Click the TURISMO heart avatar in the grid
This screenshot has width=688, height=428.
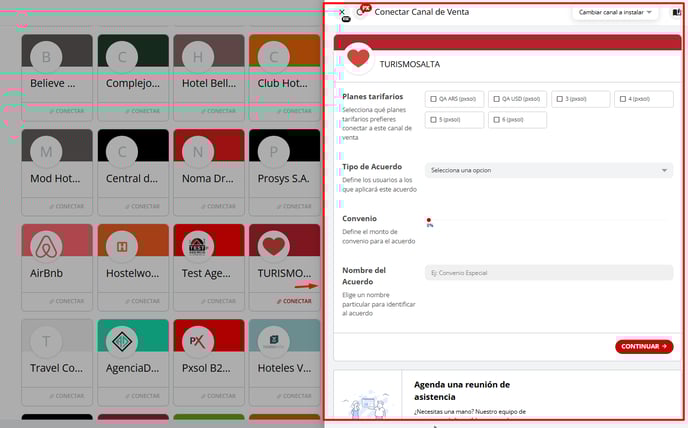(274, 247)
